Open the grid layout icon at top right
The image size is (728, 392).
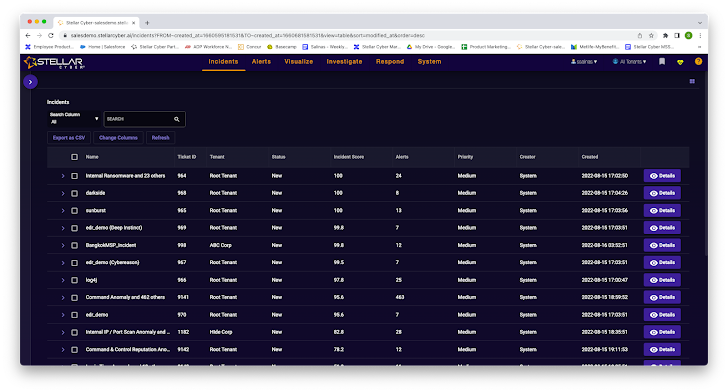[692, 81]
